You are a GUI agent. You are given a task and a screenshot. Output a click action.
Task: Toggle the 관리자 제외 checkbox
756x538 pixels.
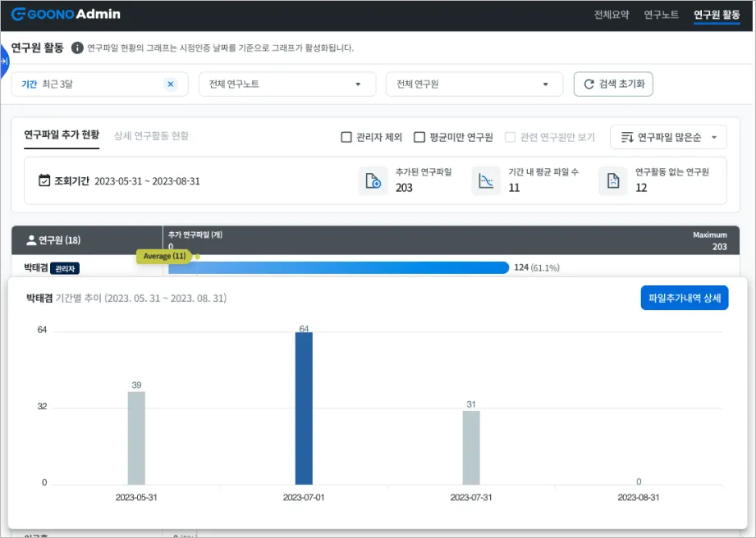[346, 137]
